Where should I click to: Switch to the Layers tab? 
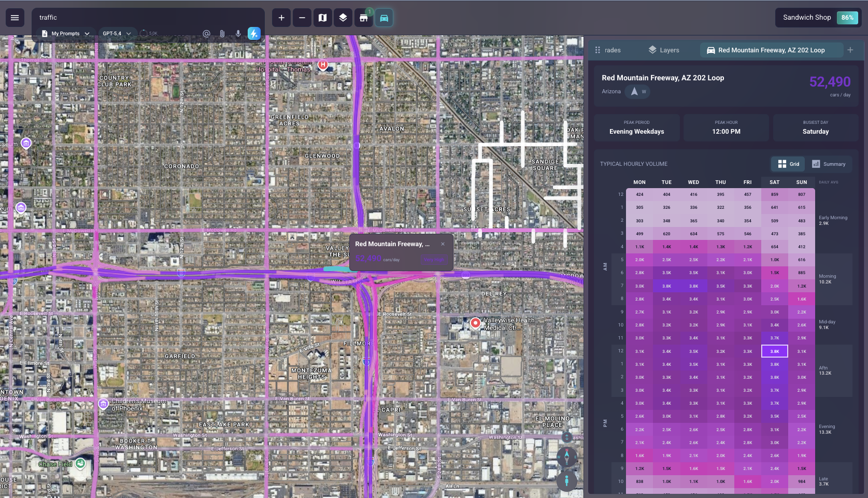(664, 50)
